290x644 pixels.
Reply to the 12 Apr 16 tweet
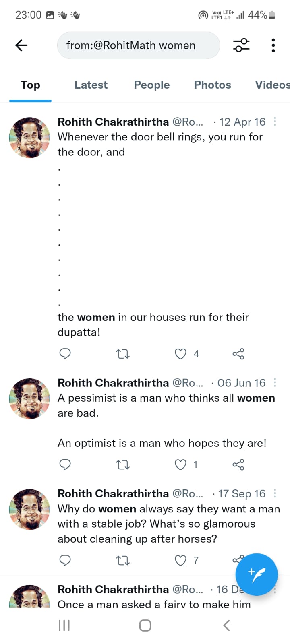pos(65,354)
